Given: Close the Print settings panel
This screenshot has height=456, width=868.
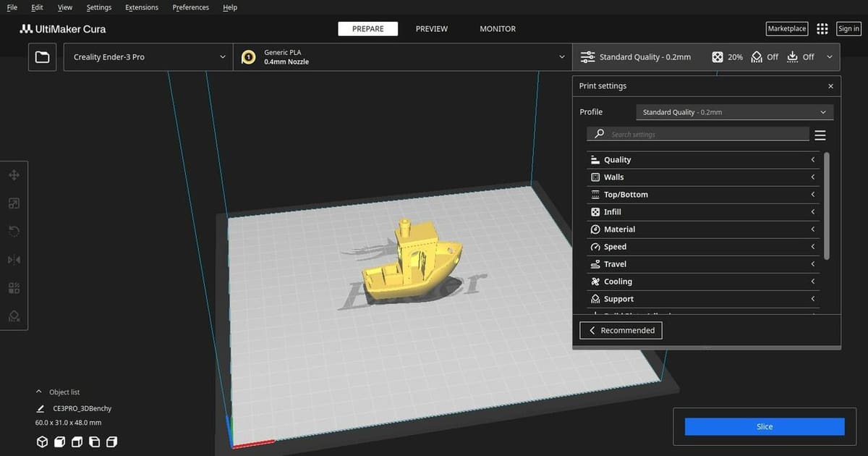Looking at the screenshot, I should point(830,86).
